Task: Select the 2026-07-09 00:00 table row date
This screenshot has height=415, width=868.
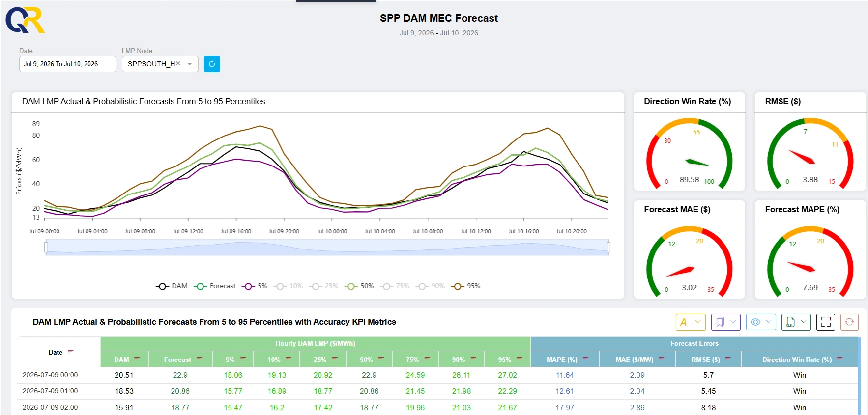Action: coord(50,375)
